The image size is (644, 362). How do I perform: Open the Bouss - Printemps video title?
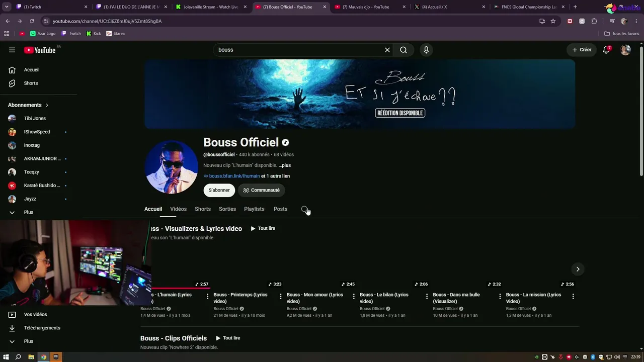[240, 298]
